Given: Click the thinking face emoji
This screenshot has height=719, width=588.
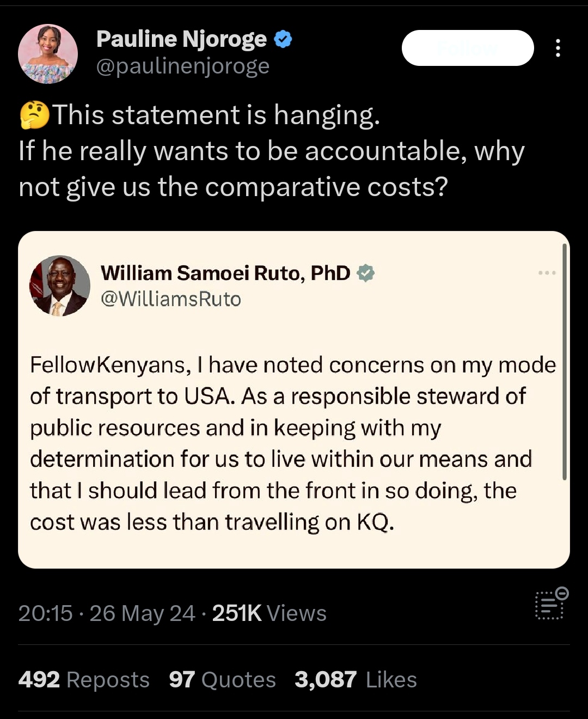Looking at the screenshot, I should [x=34, y=115].
